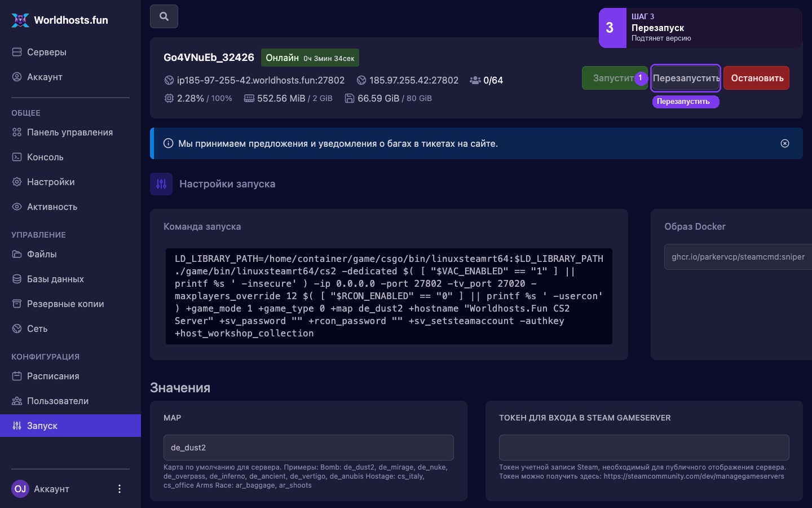
Task: Click the steamcommunity.com managegameservers link
Action: pyautogui.click(x=694, y=476)
